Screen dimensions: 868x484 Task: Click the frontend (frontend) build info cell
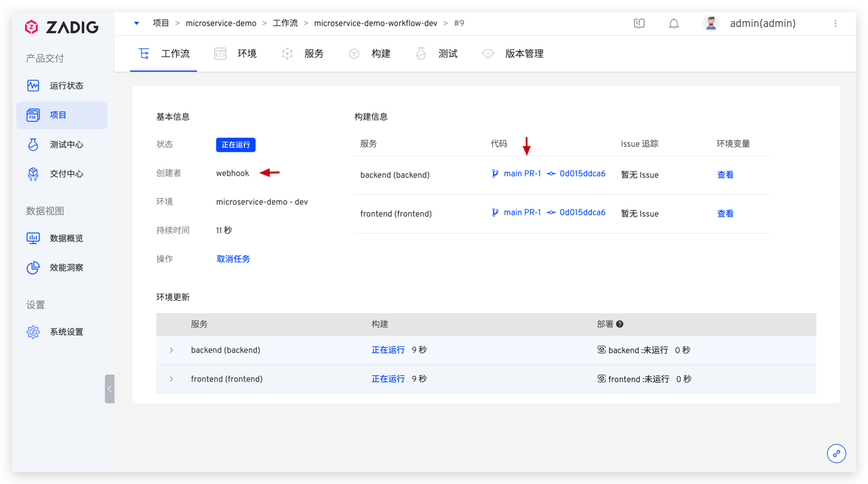tap(396, 214)
